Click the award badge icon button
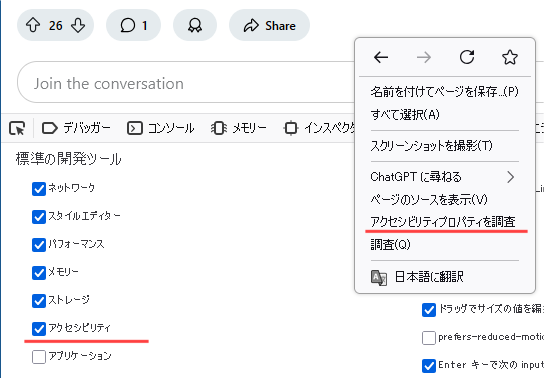544x378 pixels. [195, 25]
